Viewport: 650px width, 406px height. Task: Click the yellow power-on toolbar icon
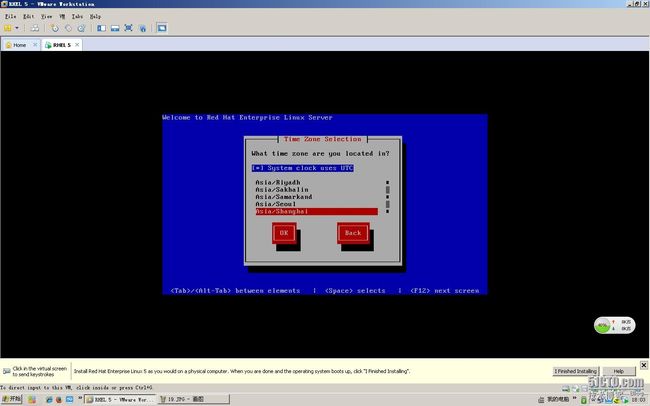pyautogui.click(x=7, y=28)
